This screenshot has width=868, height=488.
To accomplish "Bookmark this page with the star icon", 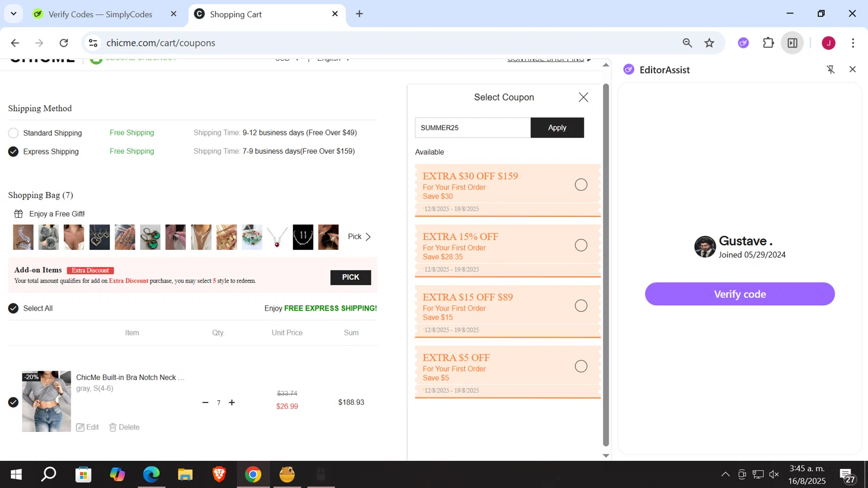I will click(709, 43).
